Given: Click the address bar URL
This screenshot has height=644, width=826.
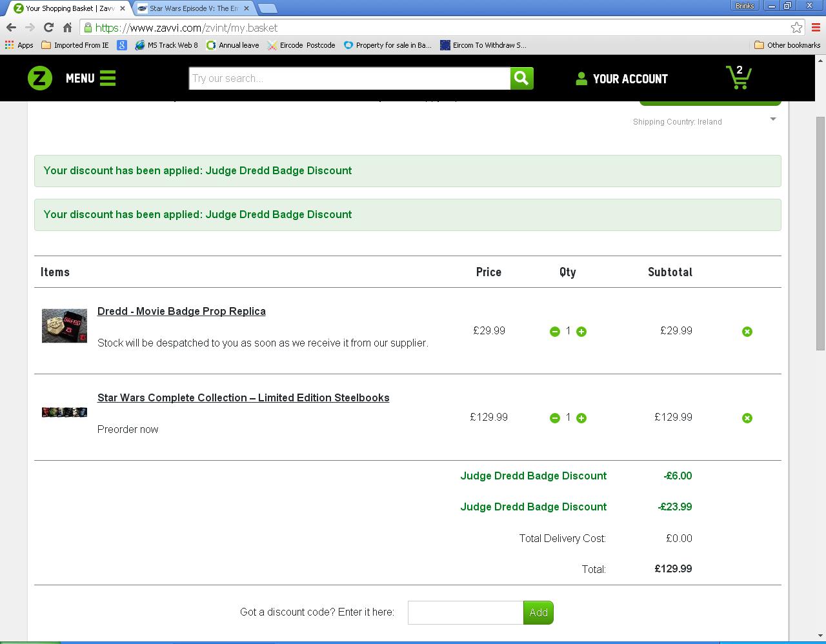Looking at the screenshot, I should 186,28.
